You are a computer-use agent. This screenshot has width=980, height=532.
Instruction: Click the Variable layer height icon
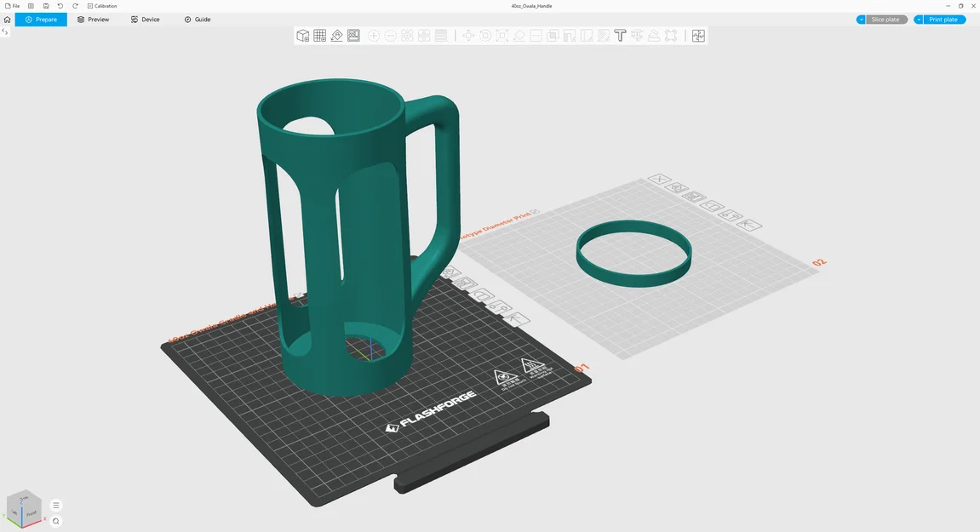(441, 36)
